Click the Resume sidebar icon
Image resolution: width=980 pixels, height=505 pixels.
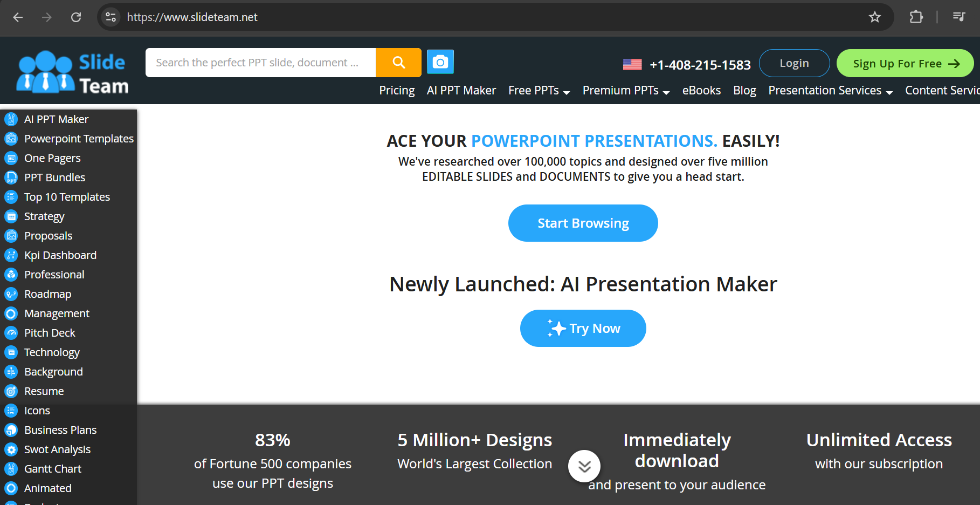point(11,391)
